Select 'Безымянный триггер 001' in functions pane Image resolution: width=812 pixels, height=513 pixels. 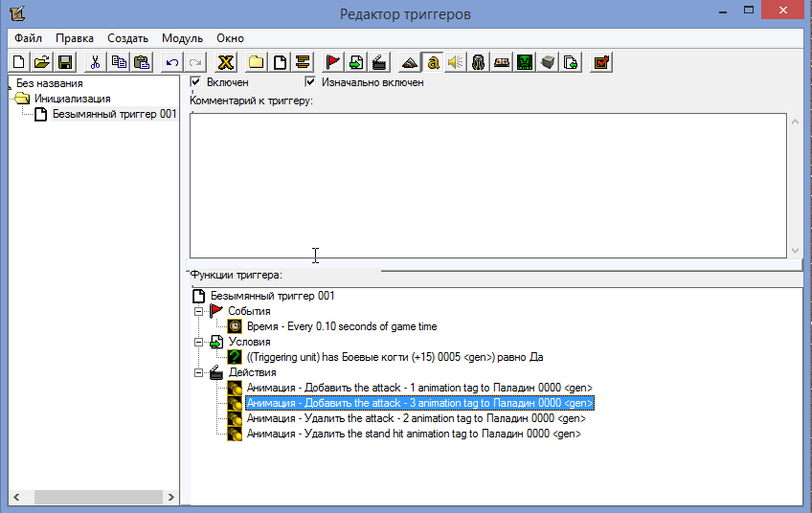pyautogui.click(x=272, y=296)
